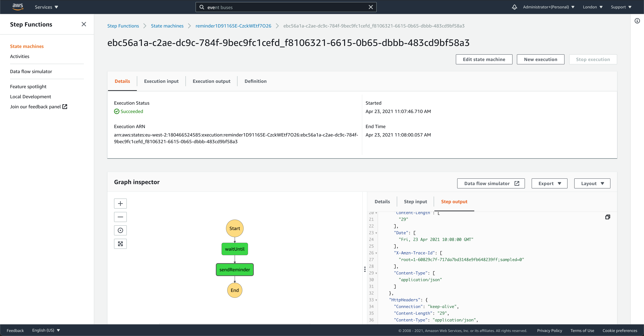Click the Succeeded status check icon
This screenshot has width=644, height=336.
117,111
